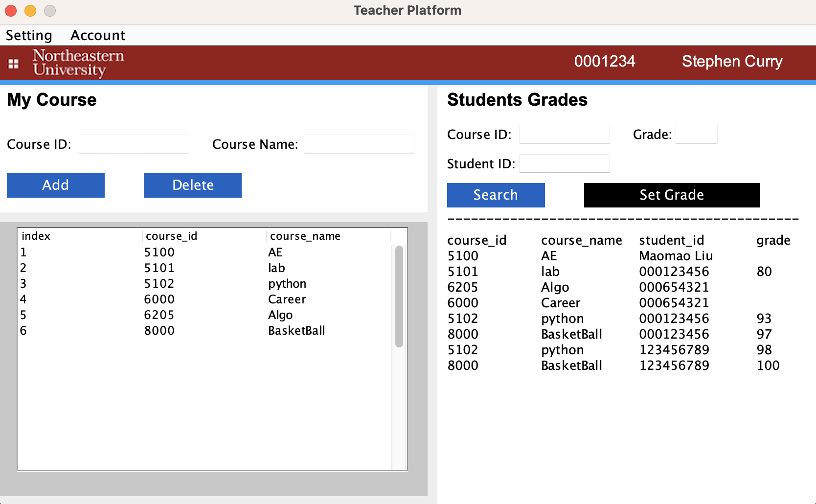Focus the Students Grades Course ID field
Screen dimensions: 816x504
(x=565, y=134)
